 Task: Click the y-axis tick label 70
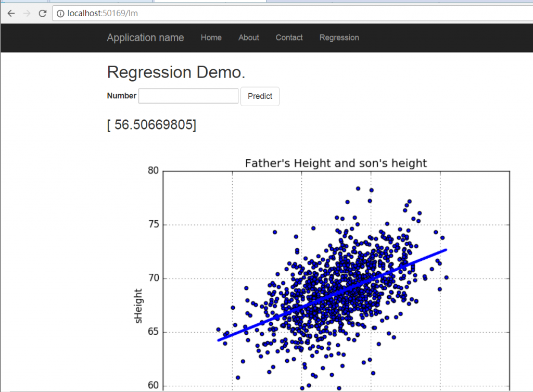click(154, 278)
